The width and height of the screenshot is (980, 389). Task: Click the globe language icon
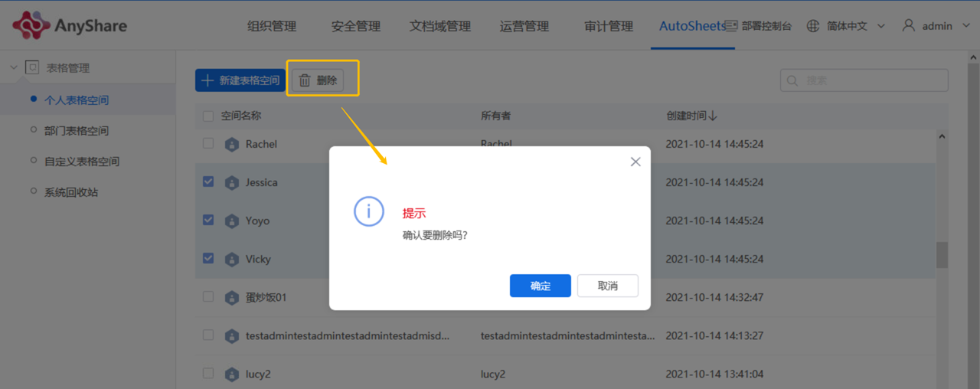813,26
